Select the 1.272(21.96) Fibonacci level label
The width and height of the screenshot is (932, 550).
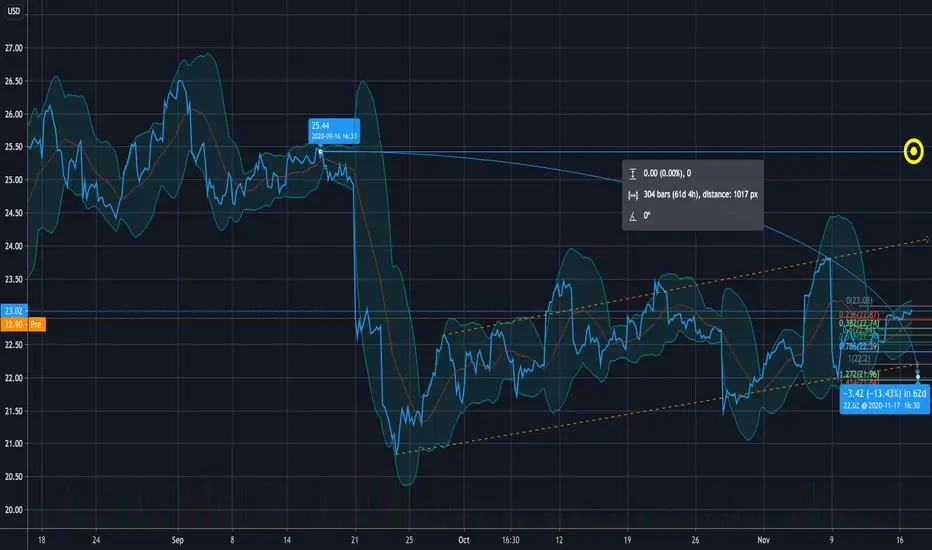coord(859,374)
